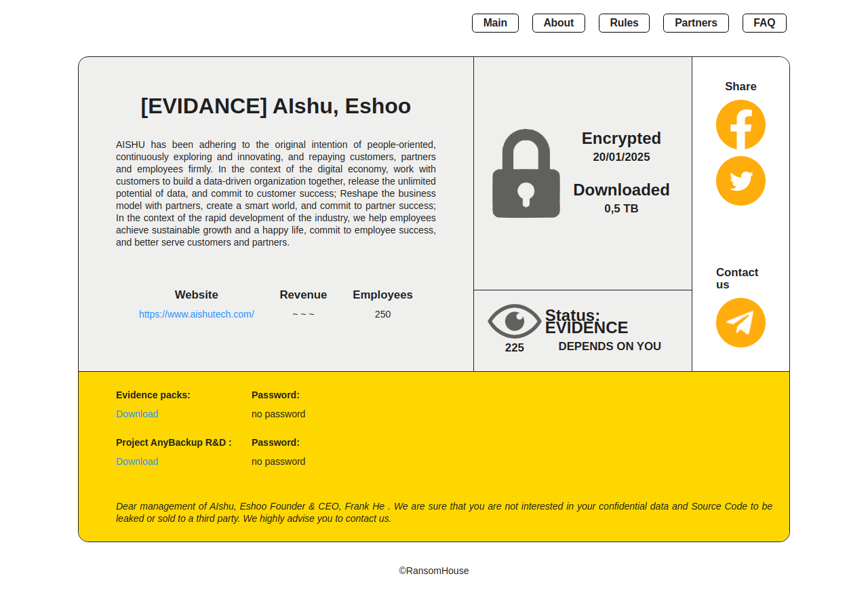Open the Rules page

[624, 23]
